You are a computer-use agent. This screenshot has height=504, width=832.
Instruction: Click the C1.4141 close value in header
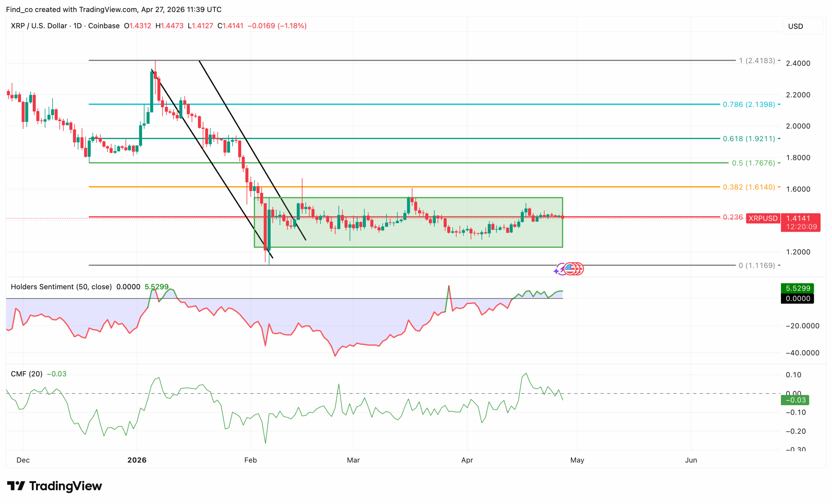(230, 26)
